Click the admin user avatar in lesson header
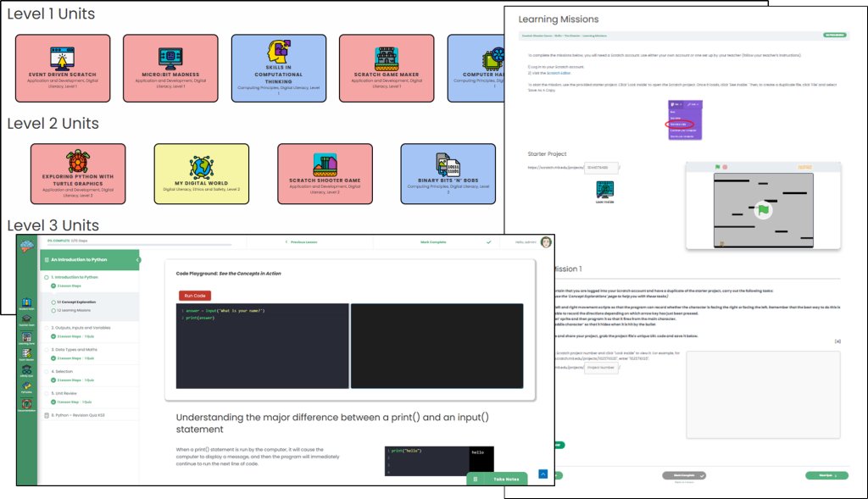 pos(546,241)
